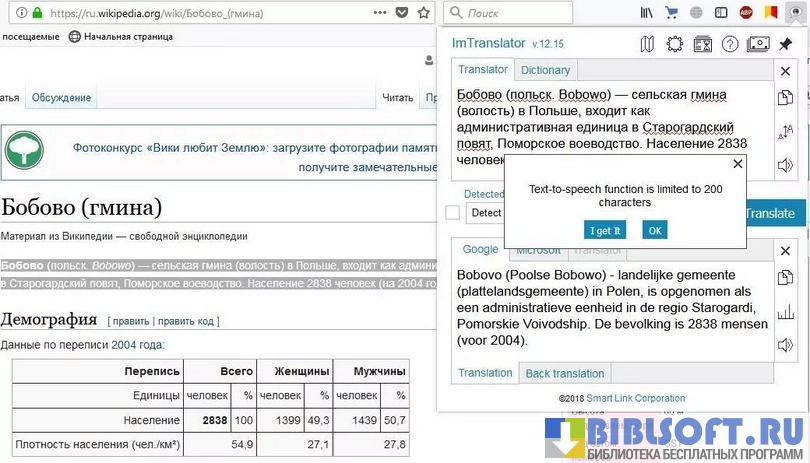Click the ImTranslator pin icon
This screenshot has width=810, height=463.
(x=786, y=44)
